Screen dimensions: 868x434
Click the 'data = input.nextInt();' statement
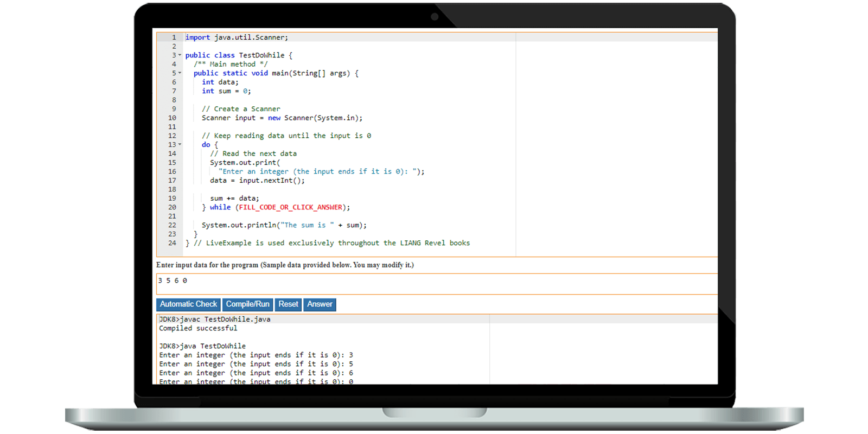click(257, 181)
